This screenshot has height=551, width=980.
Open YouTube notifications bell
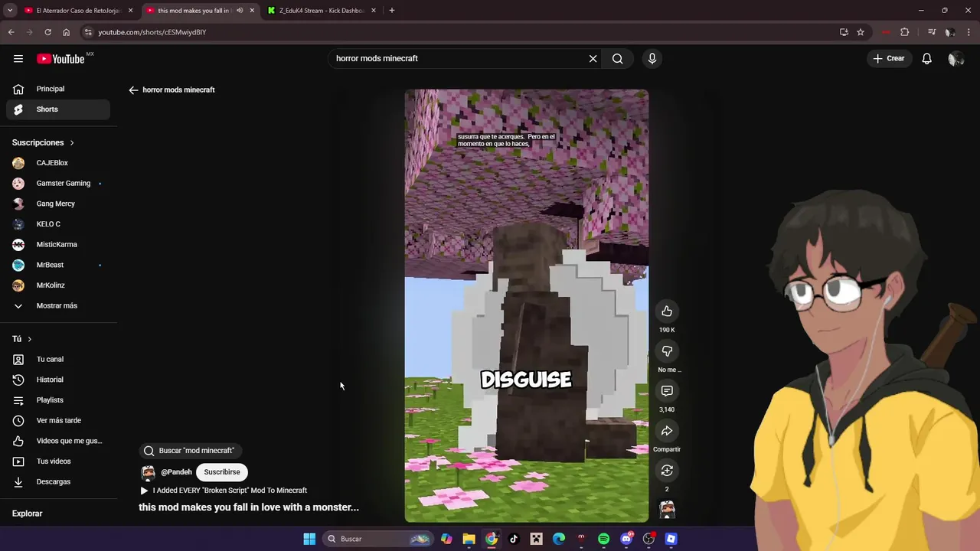pos(926,58)
